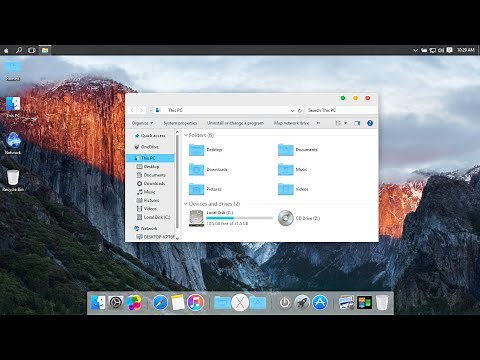Click the Local Disk usage bar
Screen dimensions: 480x360
point(239,218)
